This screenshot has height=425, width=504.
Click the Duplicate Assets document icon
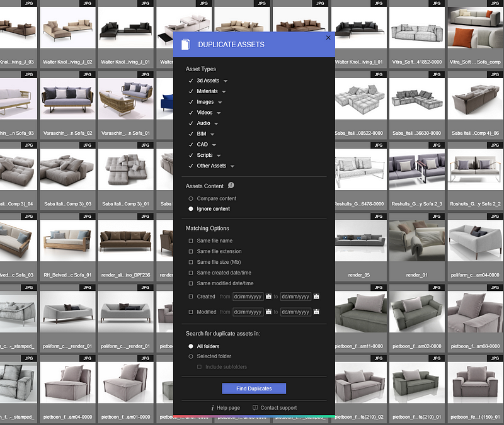(x=185, y=44)
